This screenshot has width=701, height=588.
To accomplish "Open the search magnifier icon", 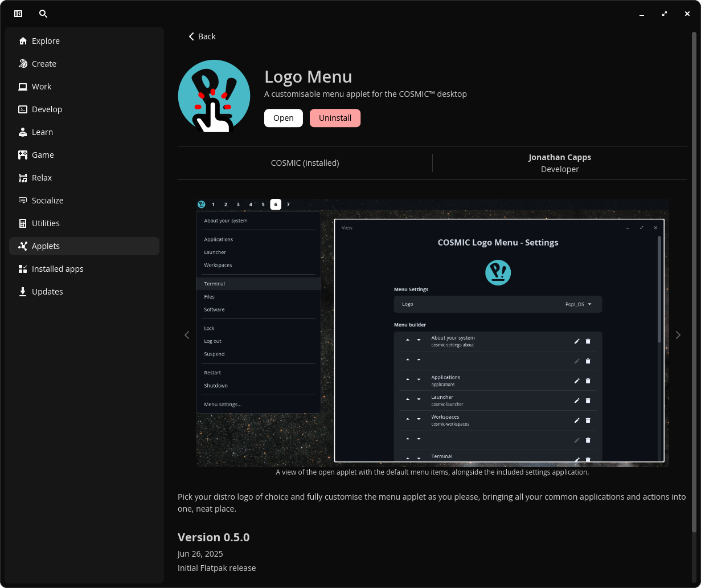I will [x=43, y=14].
